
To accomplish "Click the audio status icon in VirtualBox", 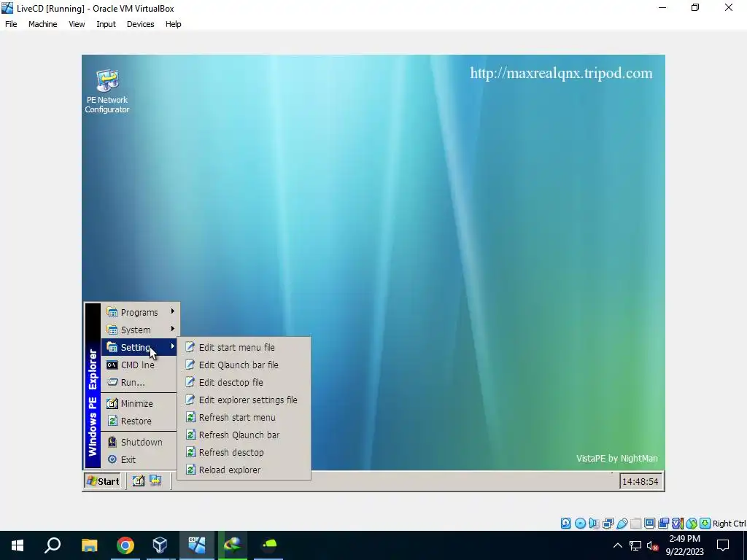I will tap(594, 524).
